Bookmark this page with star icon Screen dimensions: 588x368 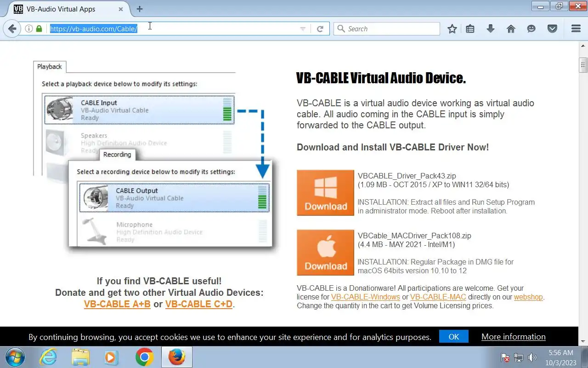(x=452, y=29)
